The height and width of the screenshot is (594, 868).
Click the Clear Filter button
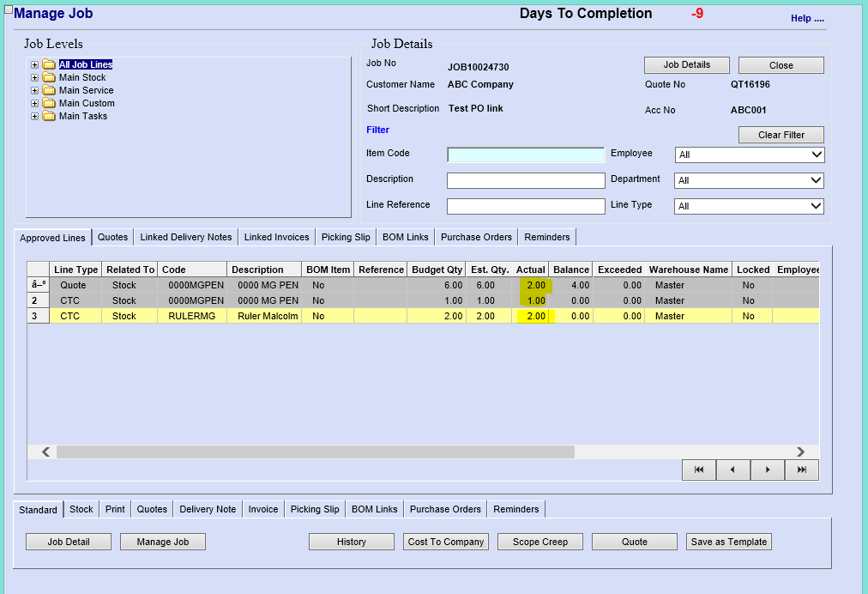point(781,135)
